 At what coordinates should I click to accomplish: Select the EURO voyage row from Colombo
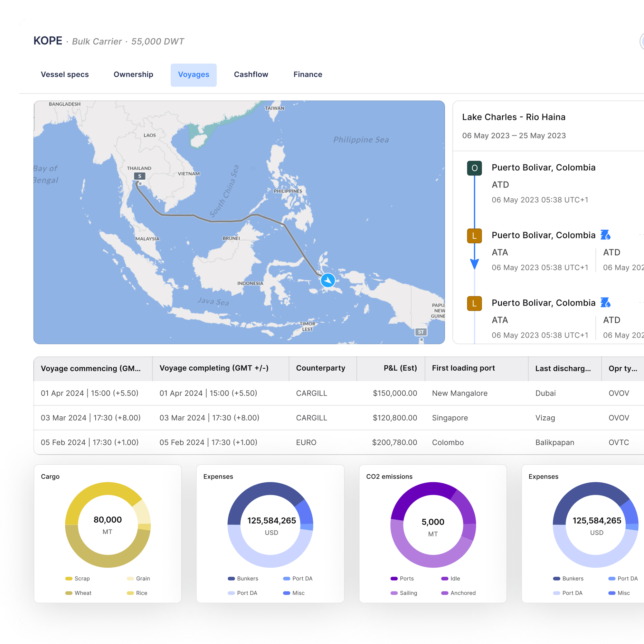(x=339, y=443)
